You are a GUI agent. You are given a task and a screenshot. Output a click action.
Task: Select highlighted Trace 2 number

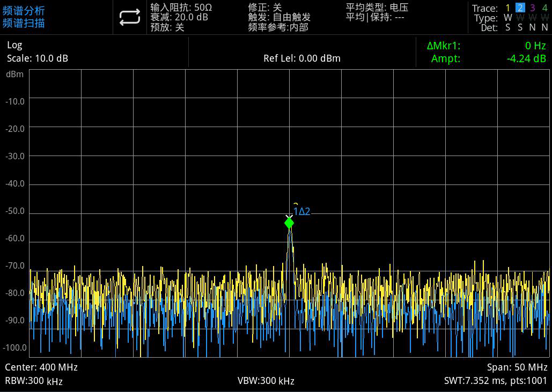520,8
